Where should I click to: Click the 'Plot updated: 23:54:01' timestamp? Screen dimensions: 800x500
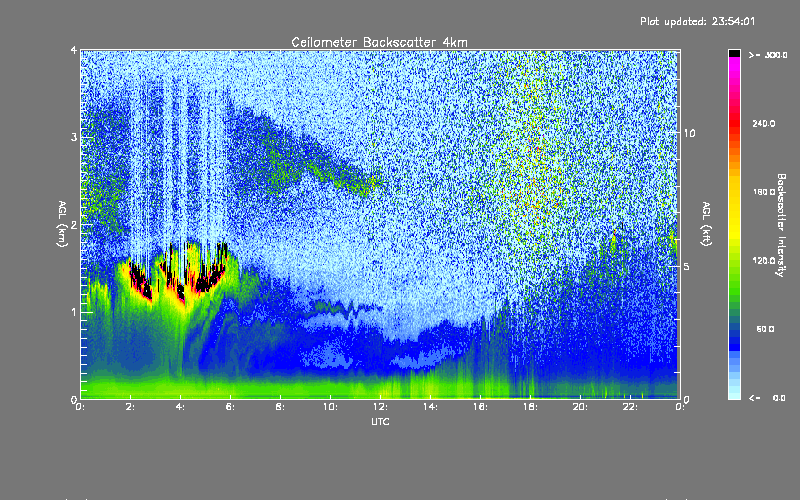[x=697, y=21]
